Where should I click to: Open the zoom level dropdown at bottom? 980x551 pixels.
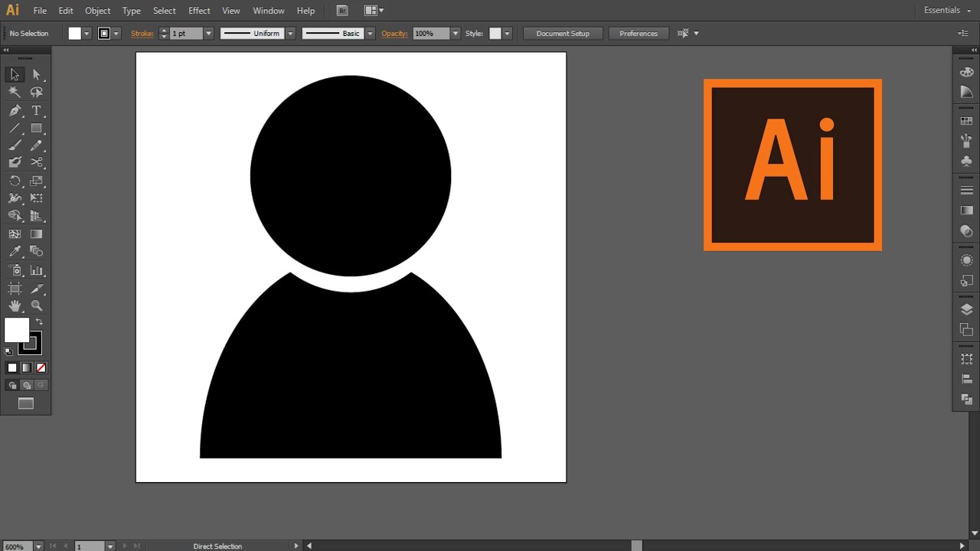38,546
